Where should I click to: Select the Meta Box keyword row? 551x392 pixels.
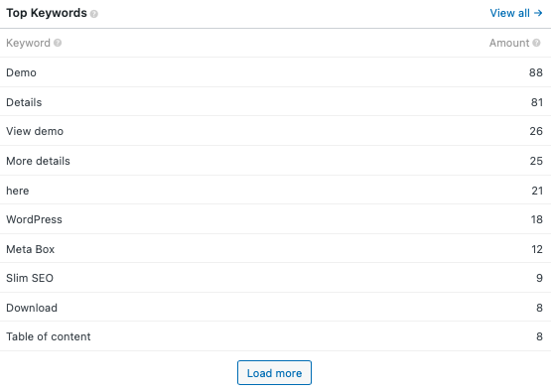276,249
